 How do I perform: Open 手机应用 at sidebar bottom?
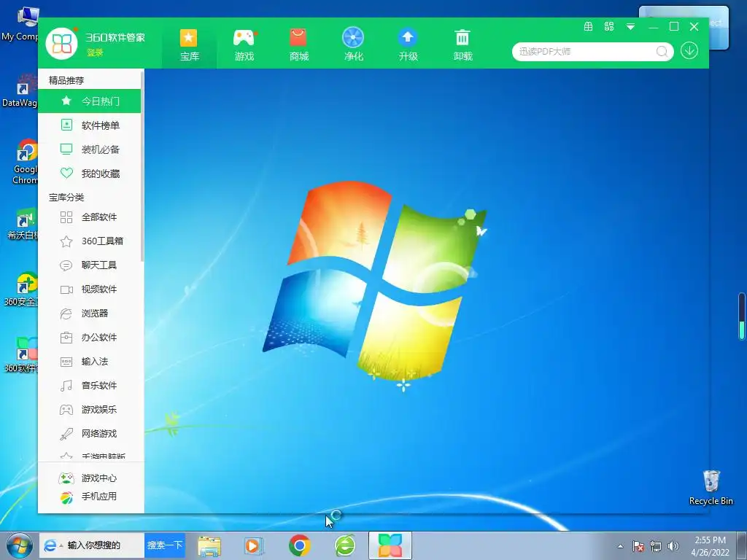click(88, 497)
